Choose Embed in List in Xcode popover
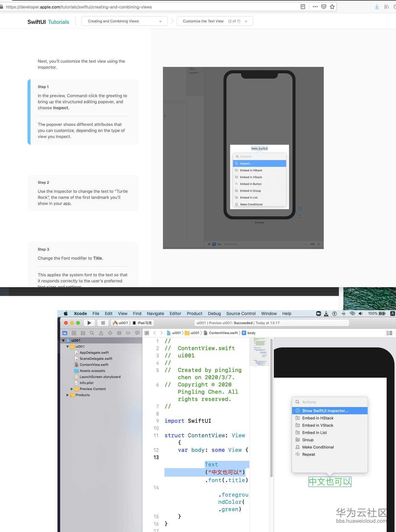 coord(330,432)
